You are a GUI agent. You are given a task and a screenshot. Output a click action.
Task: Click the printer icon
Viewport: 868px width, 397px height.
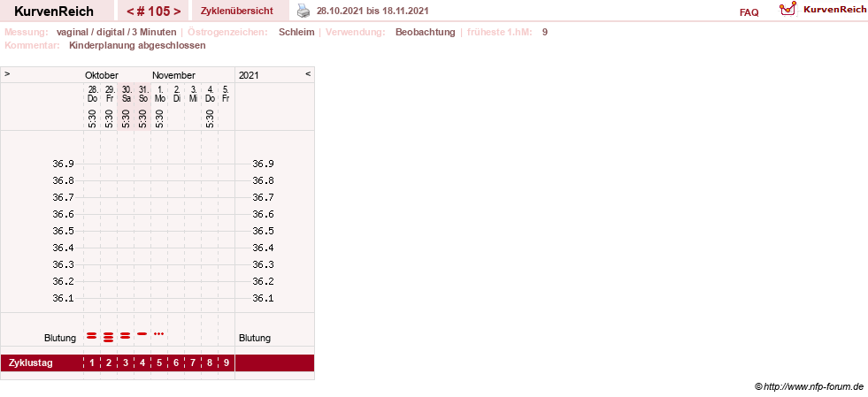coord(303,11)
